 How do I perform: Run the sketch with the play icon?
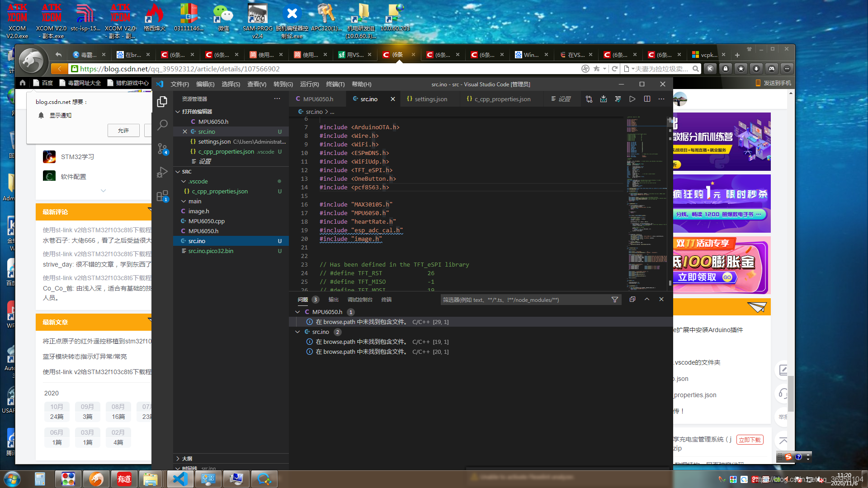632,99
